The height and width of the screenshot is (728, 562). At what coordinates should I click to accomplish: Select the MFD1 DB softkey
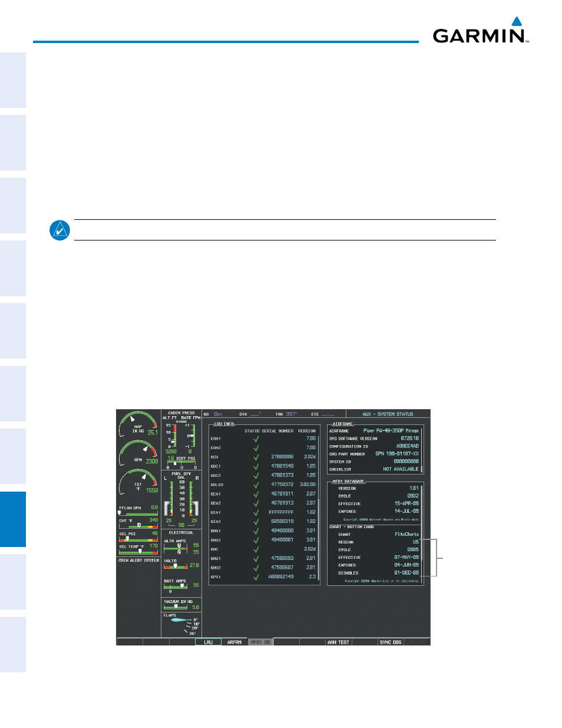[x=260, y=642]
